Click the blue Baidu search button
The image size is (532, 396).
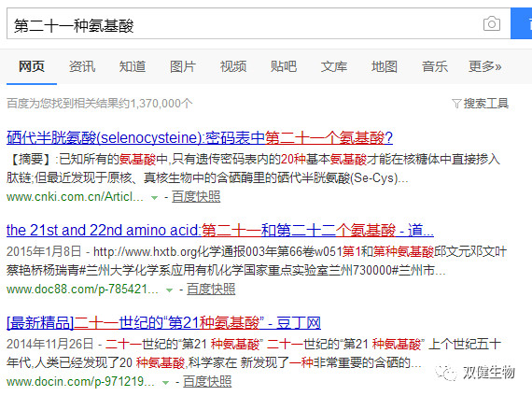point(522,23)
